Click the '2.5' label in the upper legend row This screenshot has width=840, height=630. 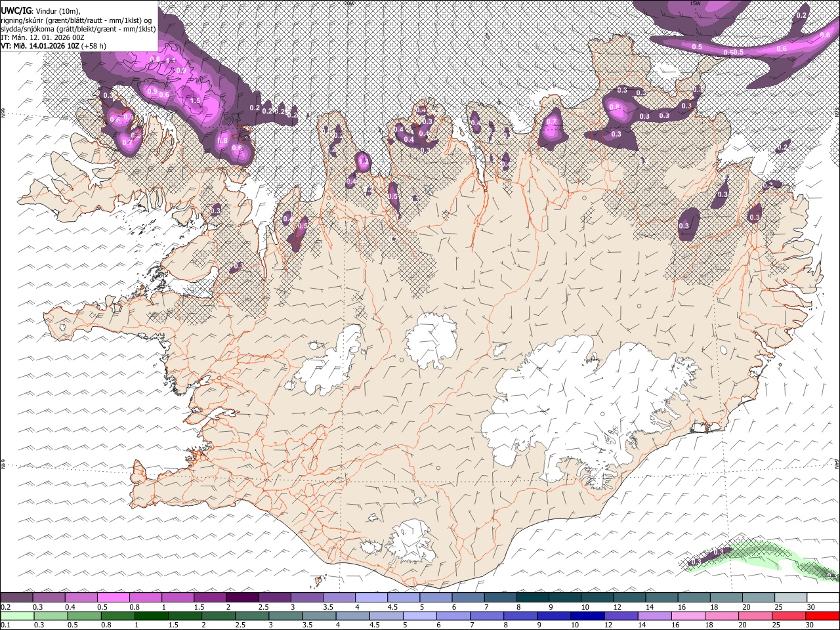pyautogui.click(x=264, y=607)
